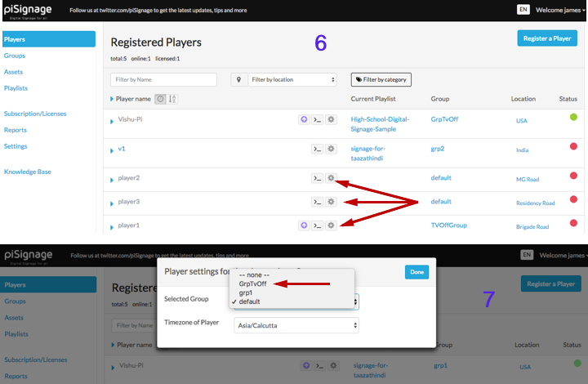
Task: Sort players by time using the clock icon
Action: click(x=160, y=99)
